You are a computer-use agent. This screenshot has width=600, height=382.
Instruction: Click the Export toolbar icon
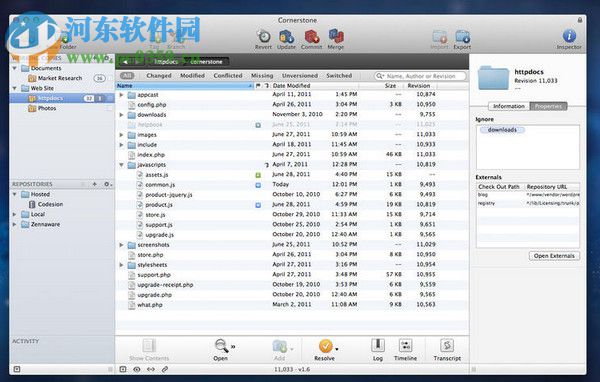coord(462,37)
